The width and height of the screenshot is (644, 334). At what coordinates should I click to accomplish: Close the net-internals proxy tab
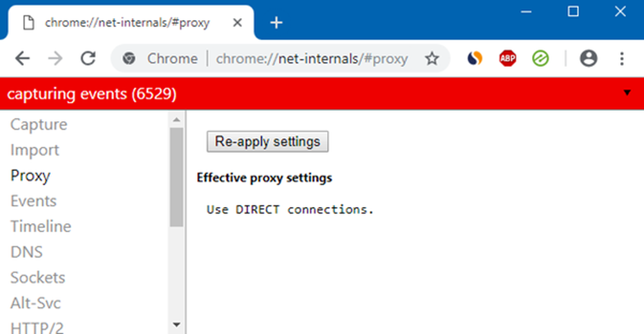pos(237,23)
